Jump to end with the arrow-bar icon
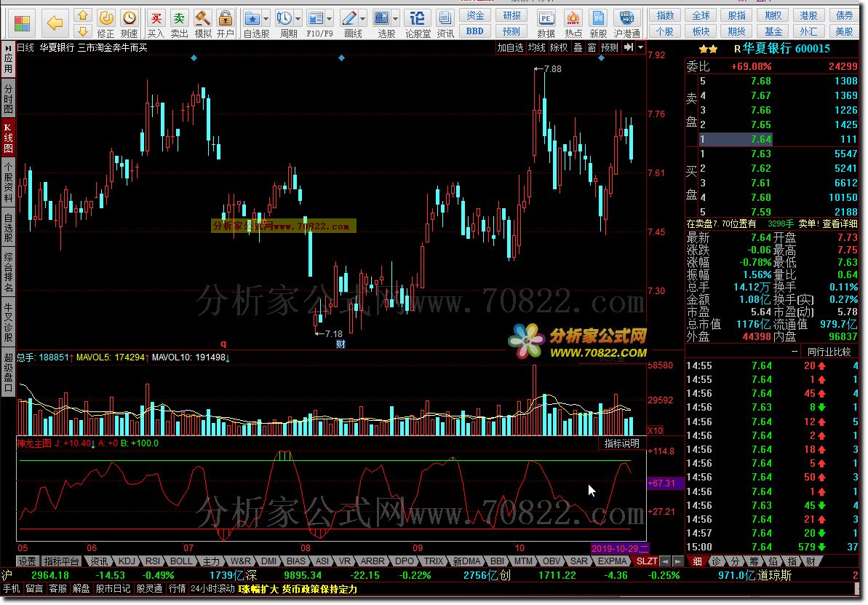The width and height of the screenshot is (868, 605). [629, 47]
